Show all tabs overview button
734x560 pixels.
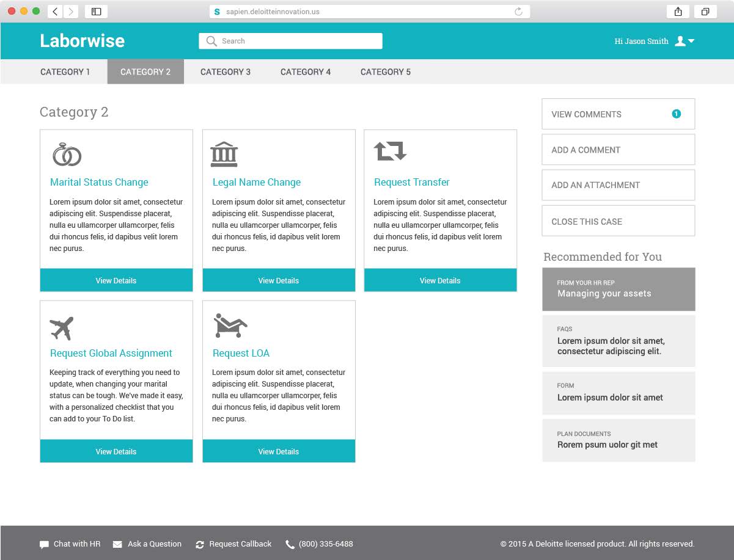pyautogui.click(x=705, y=12)
